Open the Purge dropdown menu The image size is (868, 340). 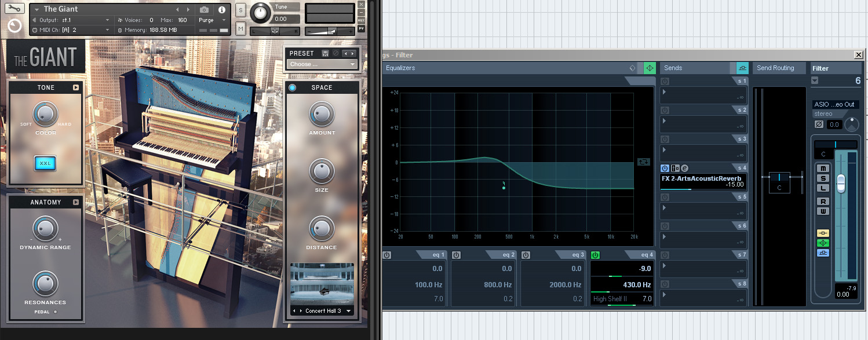(x=213, y=20)
